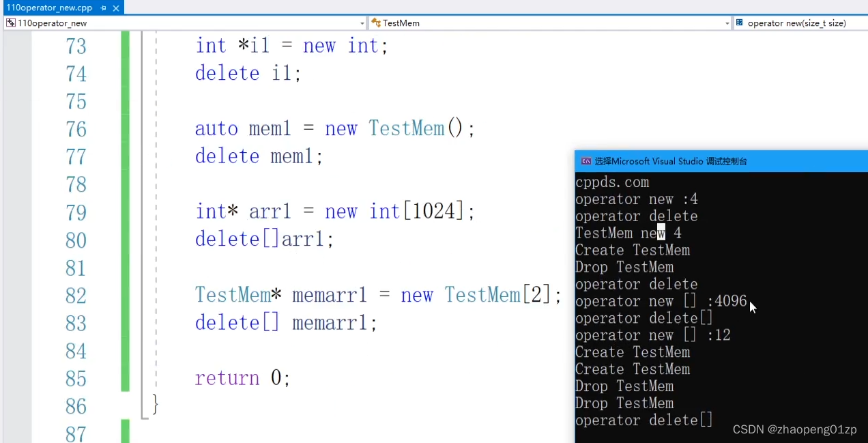The width and height of the screenshot is (868, 443).
Task: Click 'auto mem1 = new TestMem();' line
Action: point(335,128)
